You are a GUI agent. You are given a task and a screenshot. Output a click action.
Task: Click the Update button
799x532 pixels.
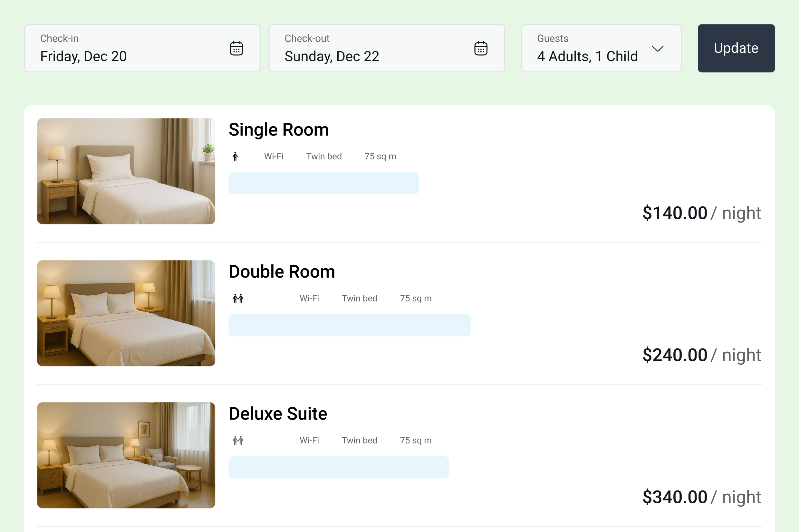tap(736, 48)
